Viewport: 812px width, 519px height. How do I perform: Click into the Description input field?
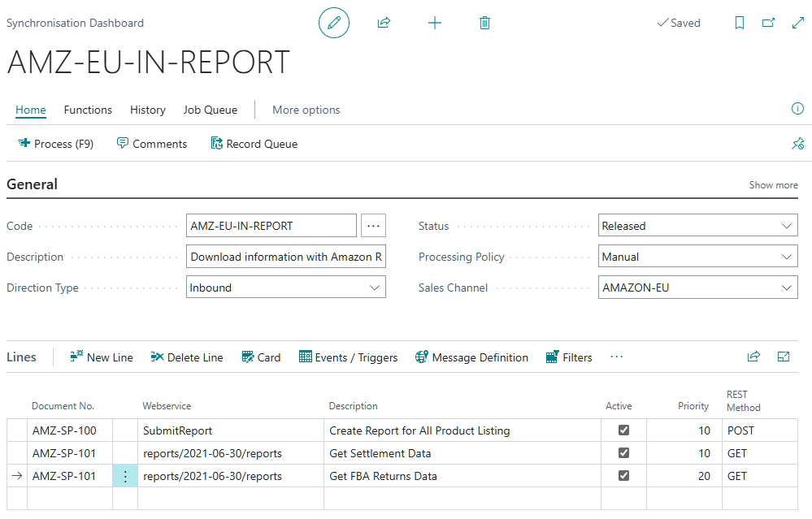coord(286,257)
